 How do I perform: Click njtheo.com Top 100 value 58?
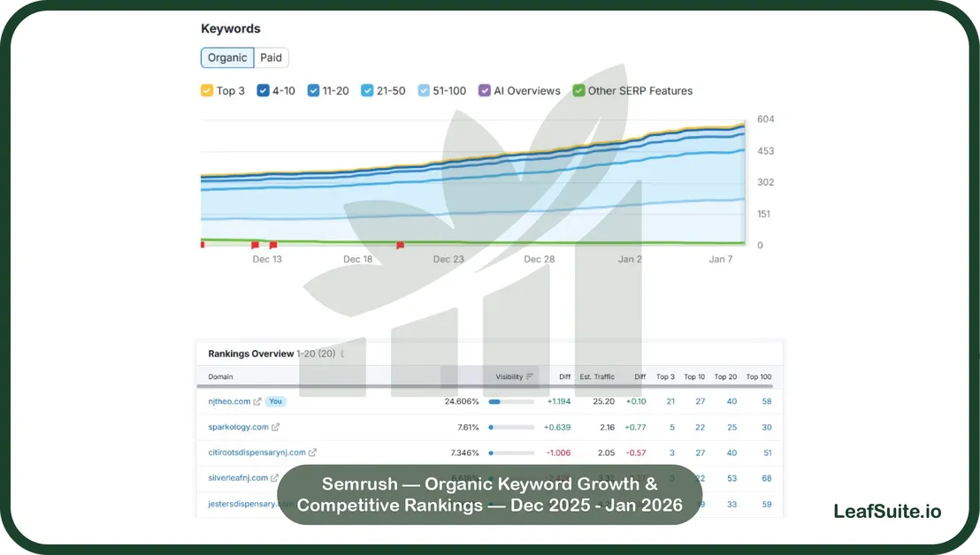(767, 401)
